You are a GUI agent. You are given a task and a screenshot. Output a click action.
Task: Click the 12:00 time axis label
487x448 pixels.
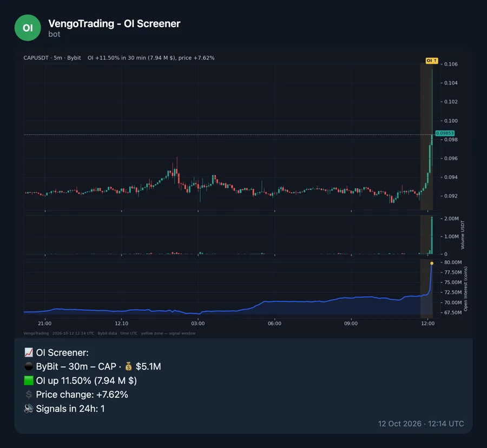click(x=427, y=324)
